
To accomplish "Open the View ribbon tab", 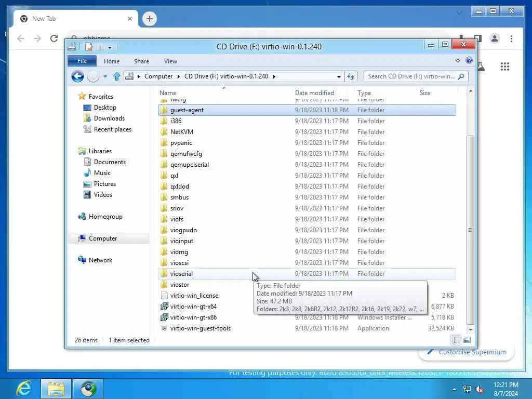I will 170,61.
